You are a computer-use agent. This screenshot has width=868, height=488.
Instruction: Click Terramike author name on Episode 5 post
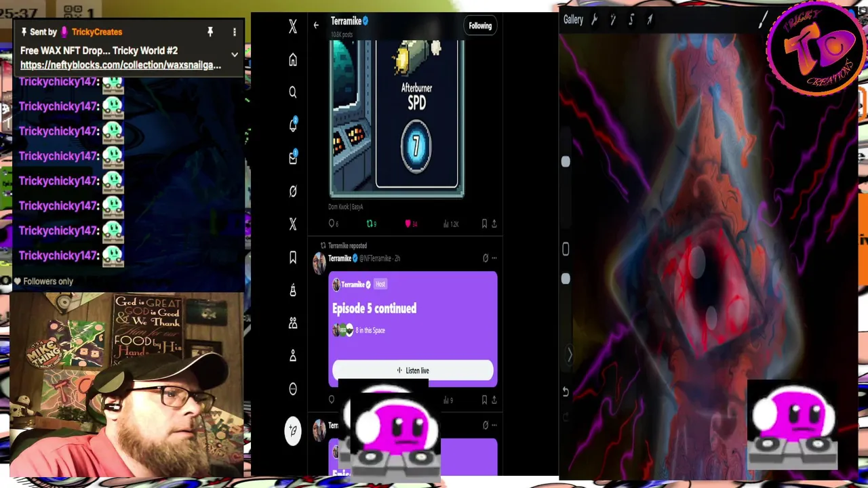click(x=340, y=258)
